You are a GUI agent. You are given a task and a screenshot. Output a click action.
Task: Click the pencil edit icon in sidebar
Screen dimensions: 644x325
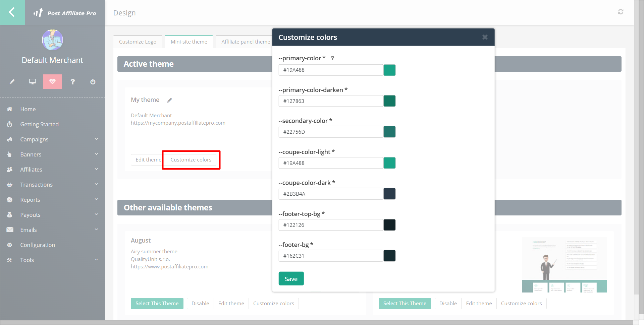[12, 82]
